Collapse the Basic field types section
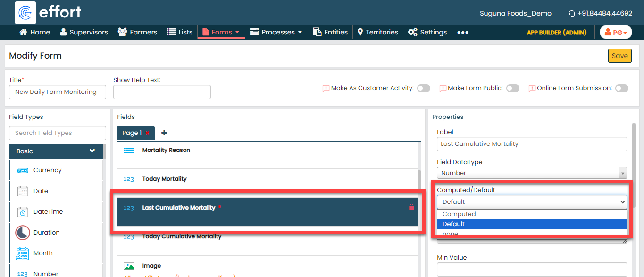 click(92, 151)
